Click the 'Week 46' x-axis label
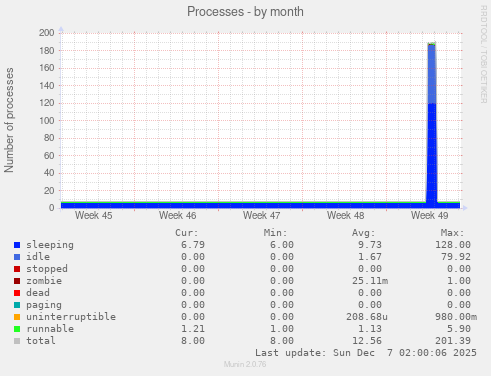The height and width of the screenshot is (376, 491). coord(177,215)
